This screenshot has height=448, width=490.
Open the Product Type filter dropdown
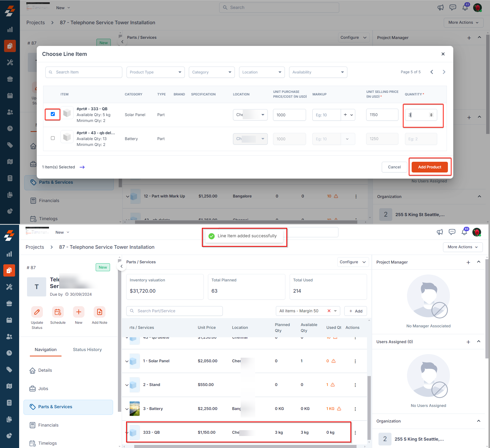(155, 72)
